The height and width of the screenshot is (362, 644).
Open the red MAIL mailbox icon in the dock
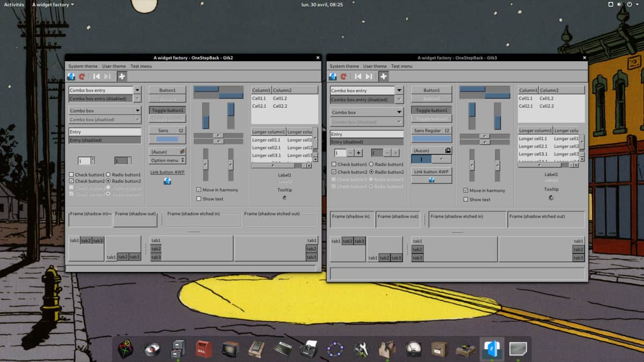click(203, 350)
